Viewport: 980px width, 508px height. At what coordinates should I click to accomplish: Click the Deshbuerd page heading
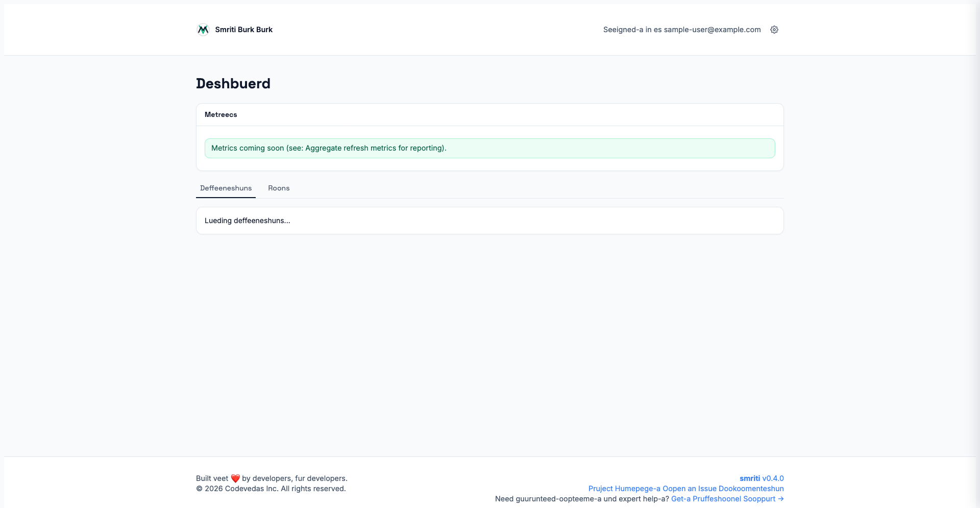(x=233, y=84)
